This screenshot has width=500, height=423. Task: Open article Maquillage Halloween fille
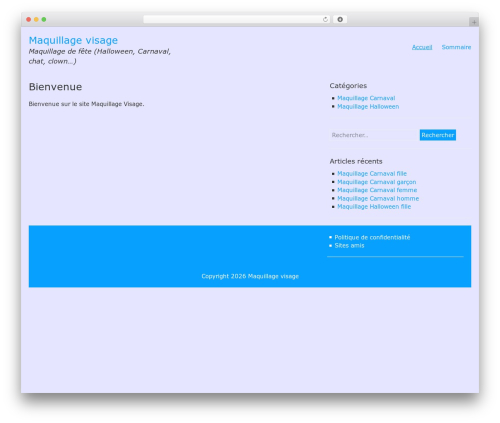(374, 207)
